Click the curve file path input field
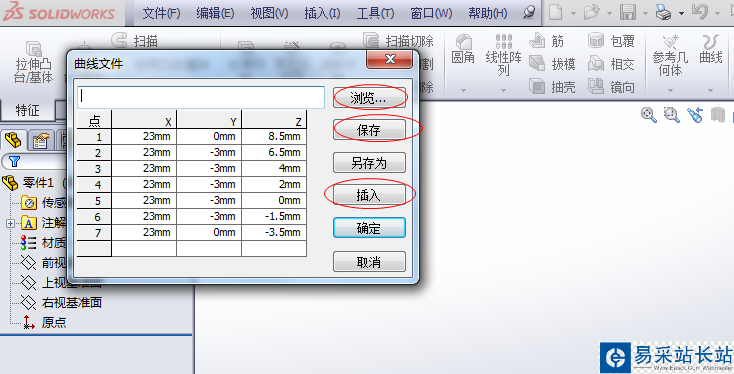This screenshot has height=374, width=734. 201,97
